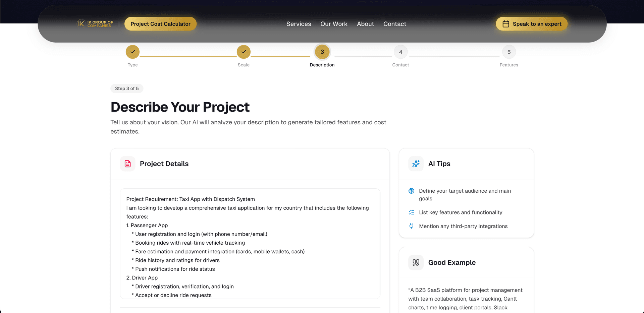The height and width of the screenshot is (313, 644).
Task: Jump to step 4 Contact circle
Action: point(400,52)
